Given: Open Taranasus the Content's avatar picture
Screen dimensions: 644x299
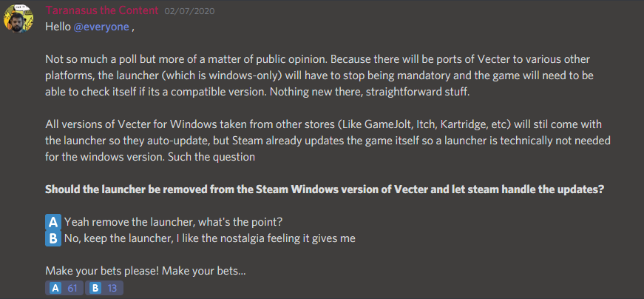Looking at the screenshot, I should 18,19.
